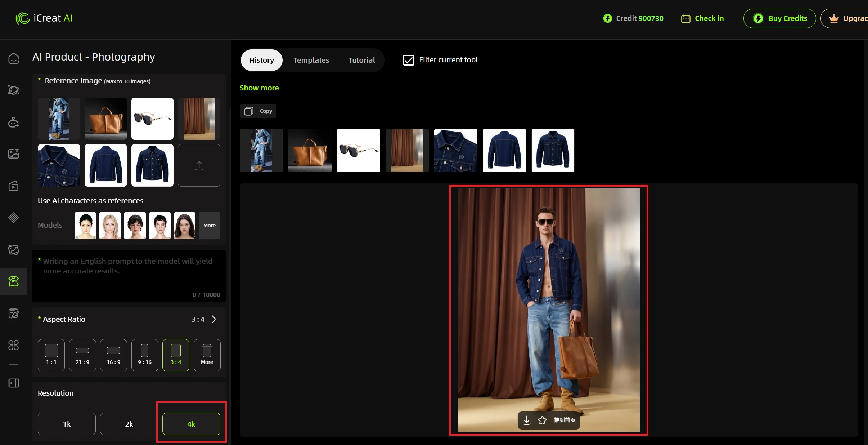The width and height of the screenshot is (868, 445).
Task: Expand the Aspect Ratio chevron arrow
Action: coord(214,319)
